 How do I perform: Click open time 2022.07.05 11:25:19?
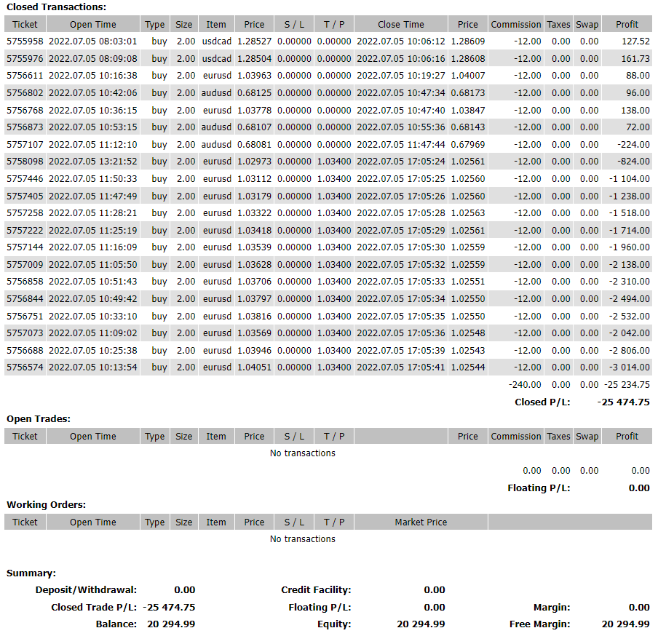pyautogui.click(x=93, y=231)
